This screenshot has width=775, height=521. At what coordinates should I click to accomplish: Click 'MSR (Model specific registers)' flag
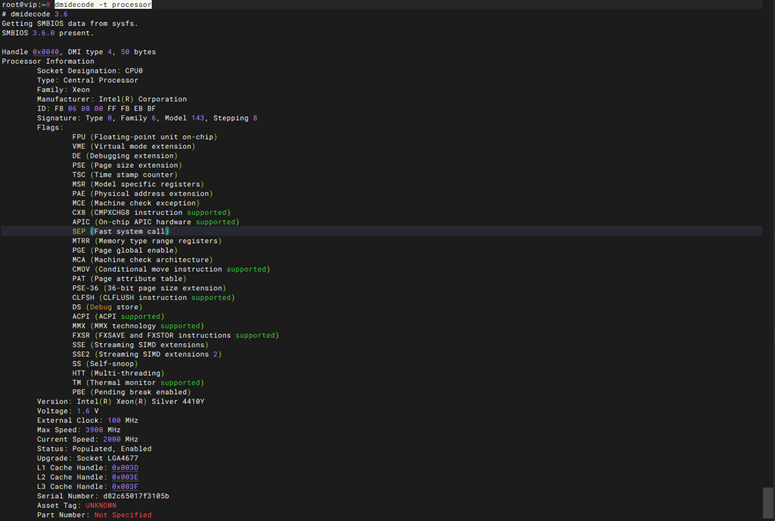[138, 184]
